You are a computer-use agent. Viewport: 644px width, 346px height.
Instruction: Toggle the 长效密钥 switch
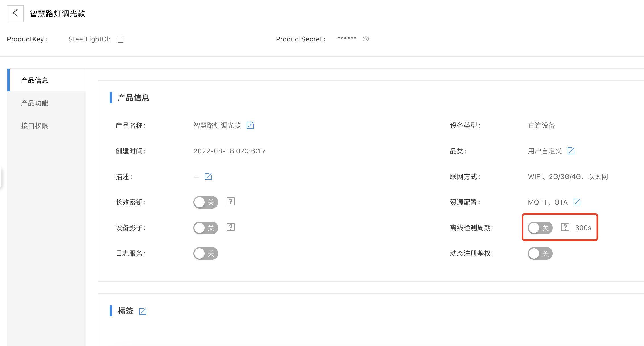point(206,202)
